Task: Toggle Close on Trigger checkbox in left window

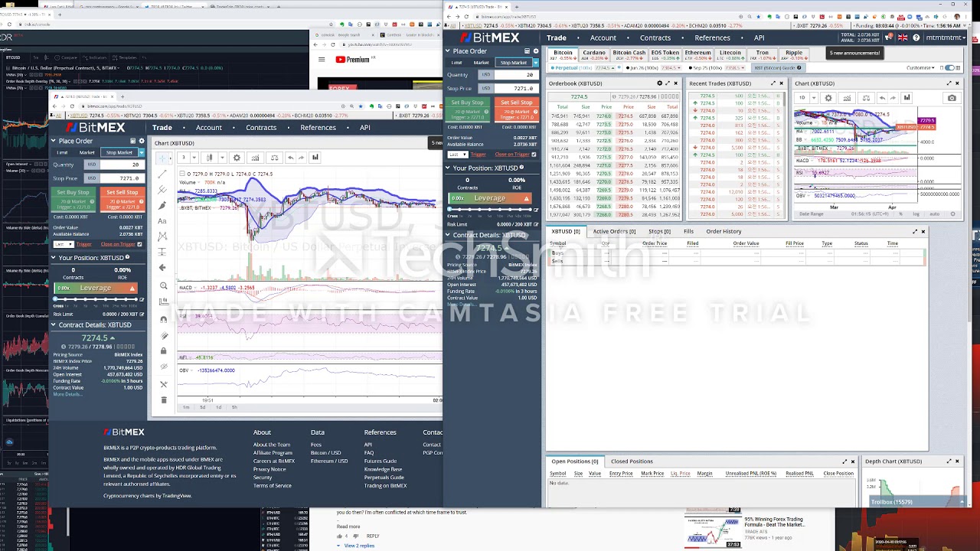Action: click(x=140, y=244)
